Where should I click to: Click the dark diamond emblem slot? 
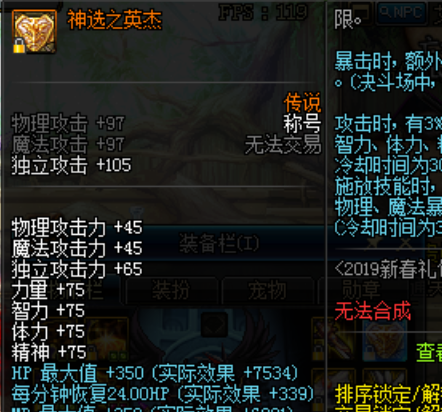[x=214, y=324]
